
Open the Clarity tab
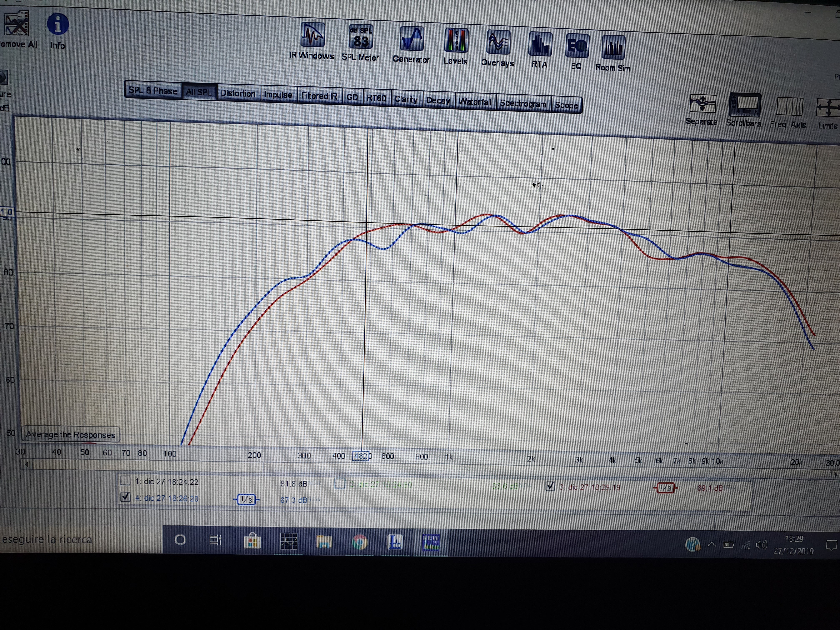click(x=406, y=99)
